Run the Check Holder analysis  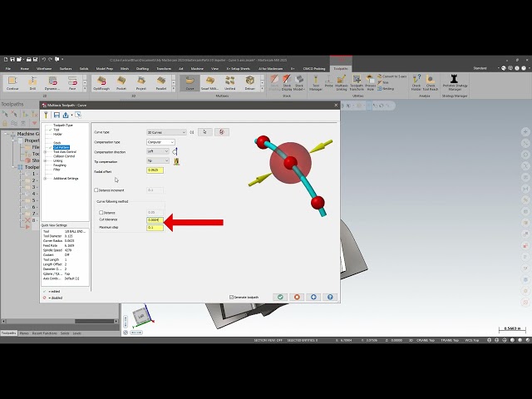pos(416,83)
